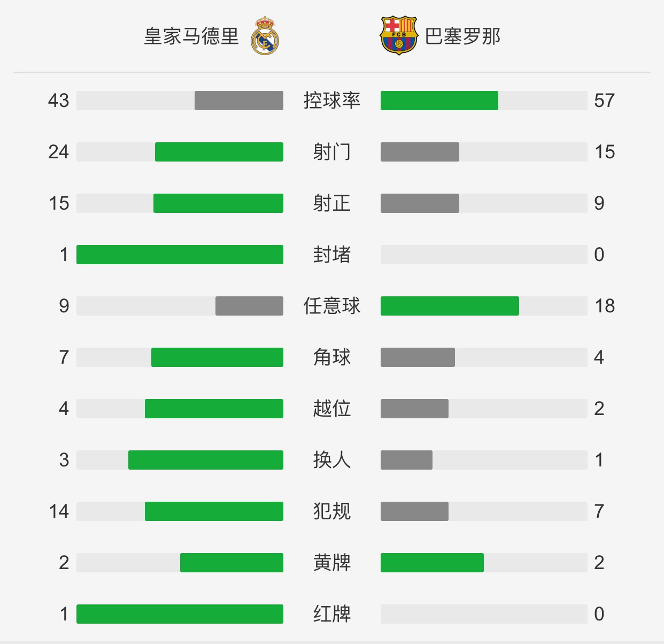Viewport: 664px width, 644px height.
Task: Click the Real Madrid club crest
Action: 265,36
